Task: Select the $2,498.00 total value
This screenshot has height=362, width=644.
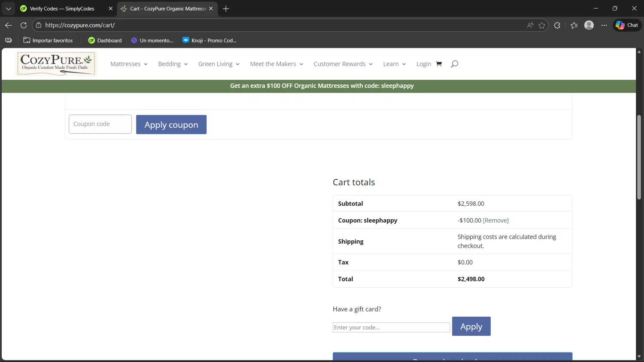Action: pos(471,279)
